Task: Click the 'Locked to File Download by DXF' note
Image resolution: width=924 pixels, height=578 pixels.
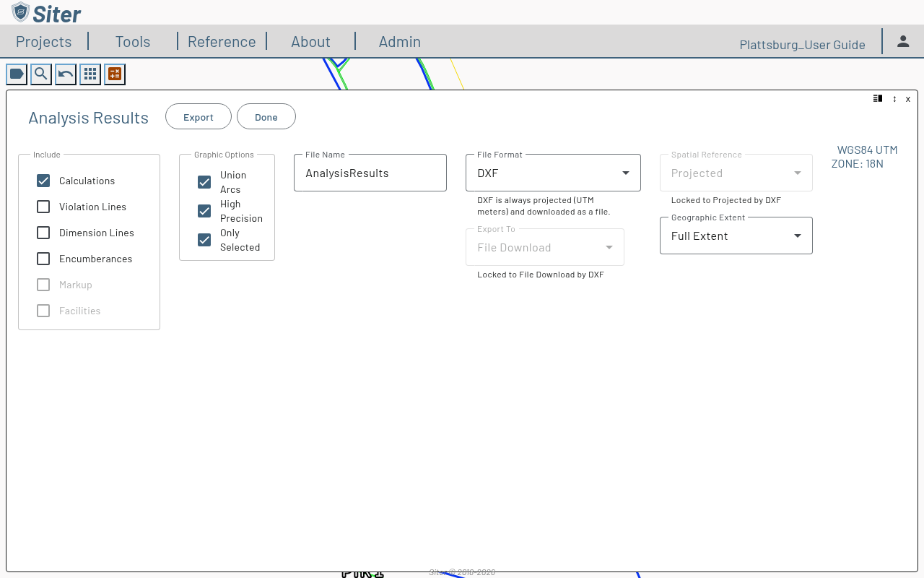Action: coord(541,275)
